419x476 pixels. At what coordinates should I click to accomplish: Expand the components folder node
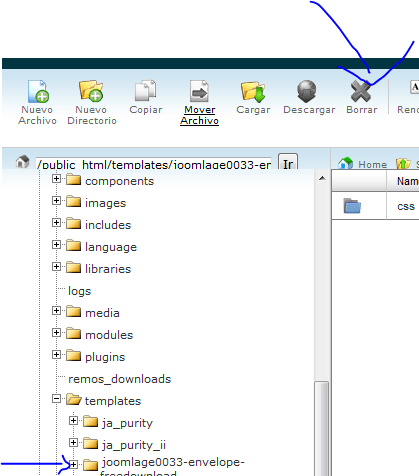click(56, 179)
